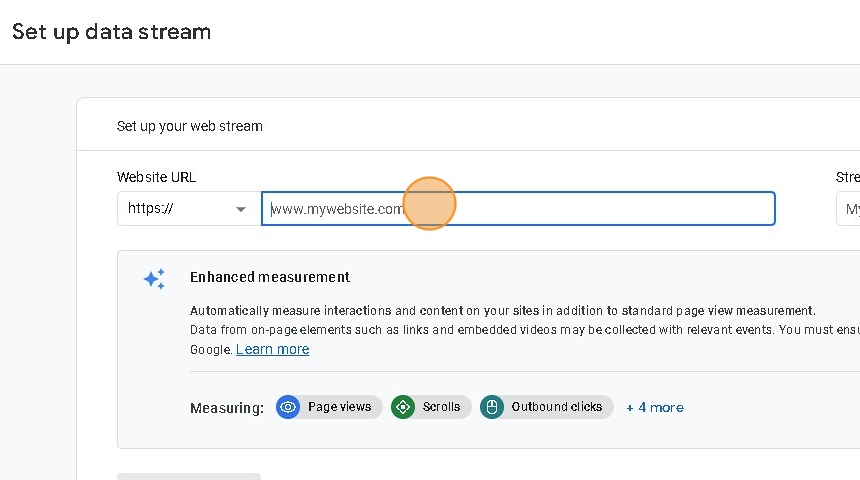The image size is (860, 480).
Task: Click the eye icon for Page views
Action: click(x=288, y=407)
